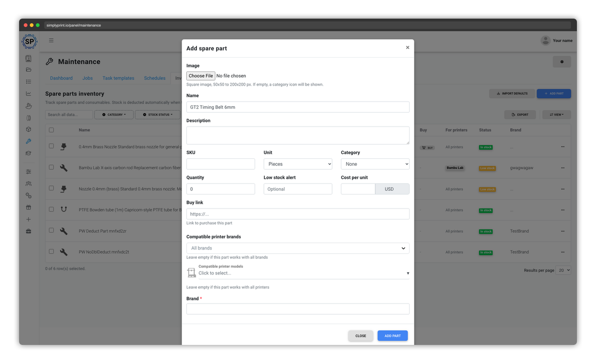The height and width of the screenshot is (364, 596).
Task: Check the Nozzle 0.4mm (brass) row checkbox
Action: (x=51, y=188)
